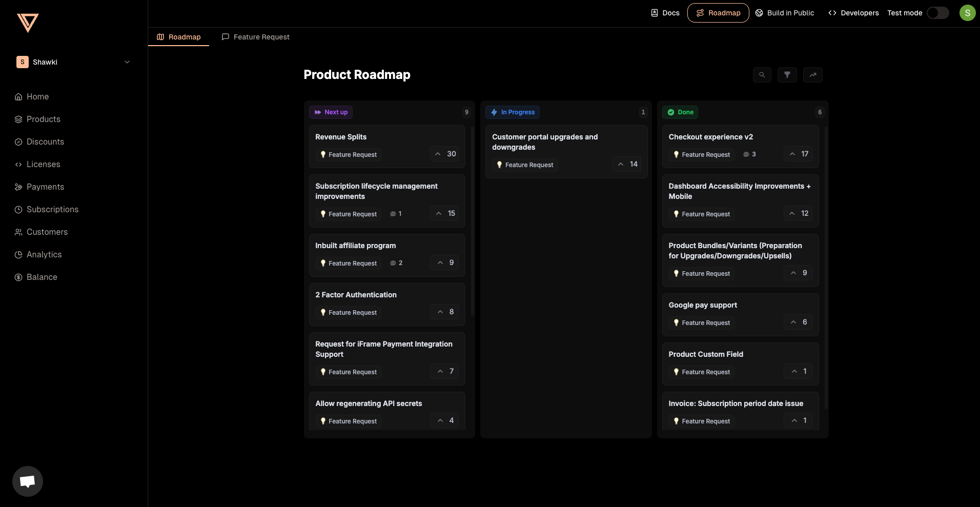Upvote the Revenue Splits card
Screen dimensions: 980x507
(x=444, y=154)
